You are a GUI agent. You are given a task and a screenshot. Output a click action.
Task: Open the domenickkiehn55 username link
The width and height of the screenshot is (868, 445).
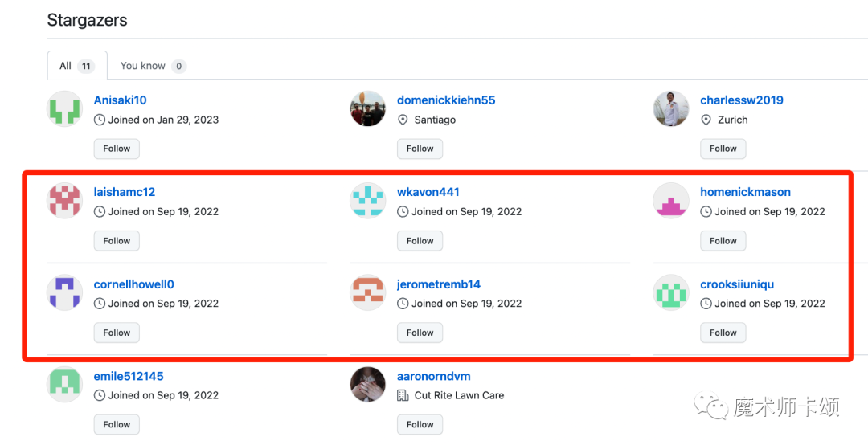click(x=446, y=100)
